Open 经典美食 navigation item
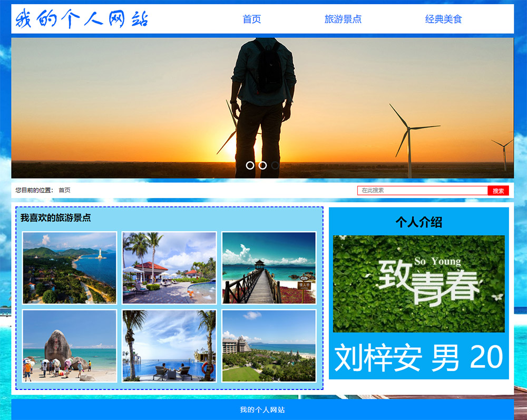This screenshot has height=420, width=527. 443,19
